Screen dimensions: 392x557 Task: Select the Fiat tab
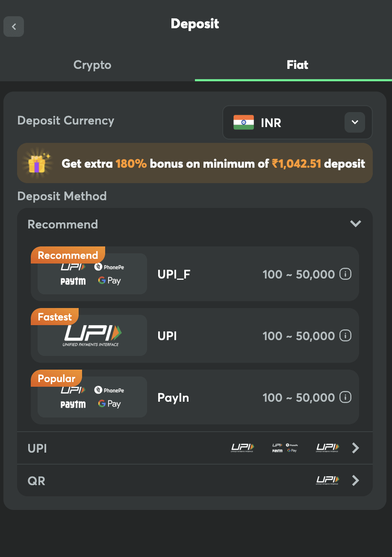pyautogui.click(x=298, y=65)
